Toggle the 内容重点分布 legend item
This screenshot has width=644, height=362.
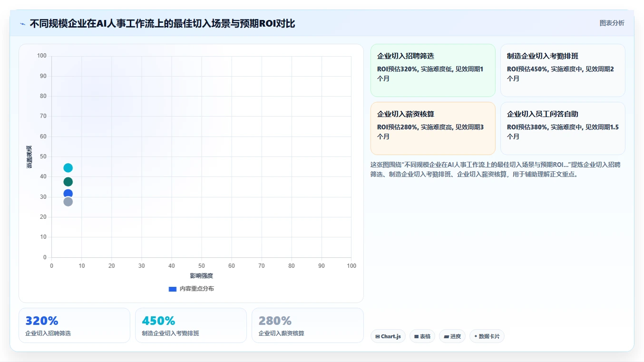[191, 289]
